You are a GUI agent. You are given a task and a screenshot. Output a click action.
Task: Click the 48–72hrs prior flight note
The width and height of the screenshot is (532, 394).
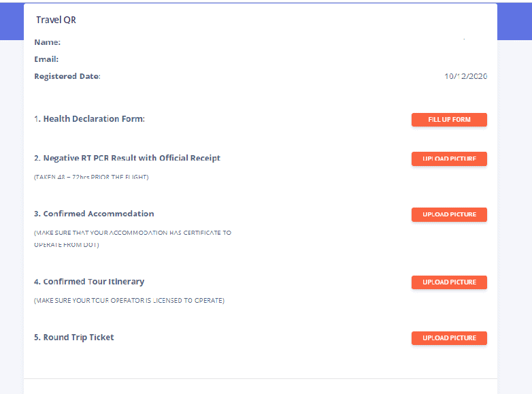point(91,177)
